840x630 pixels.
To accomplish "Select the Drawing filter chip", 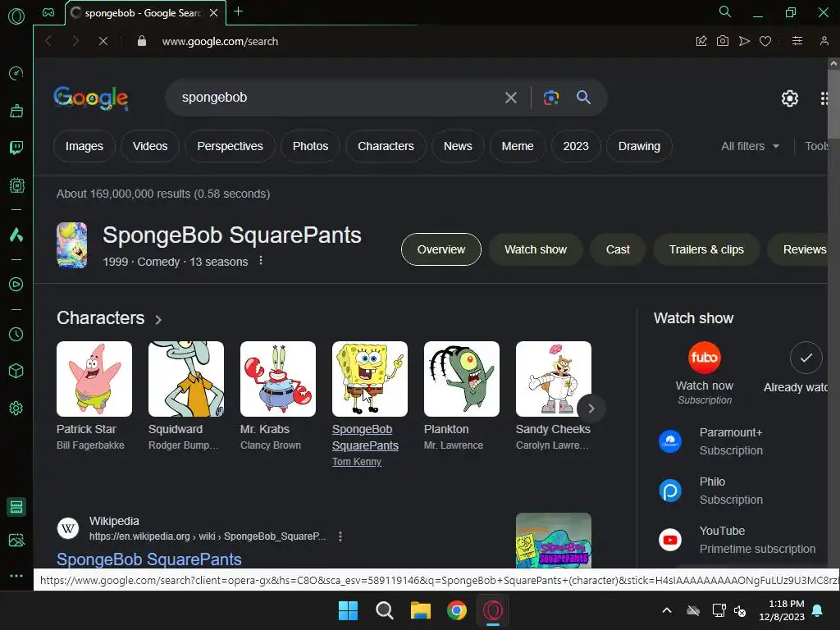I will point(639,146).
